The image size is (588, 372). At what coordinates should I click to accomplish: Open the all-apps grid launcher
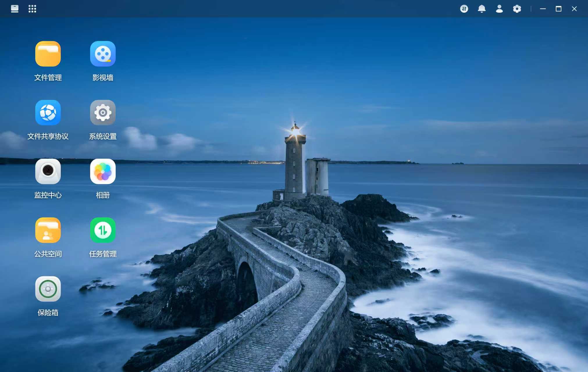[x=32, y=9]
